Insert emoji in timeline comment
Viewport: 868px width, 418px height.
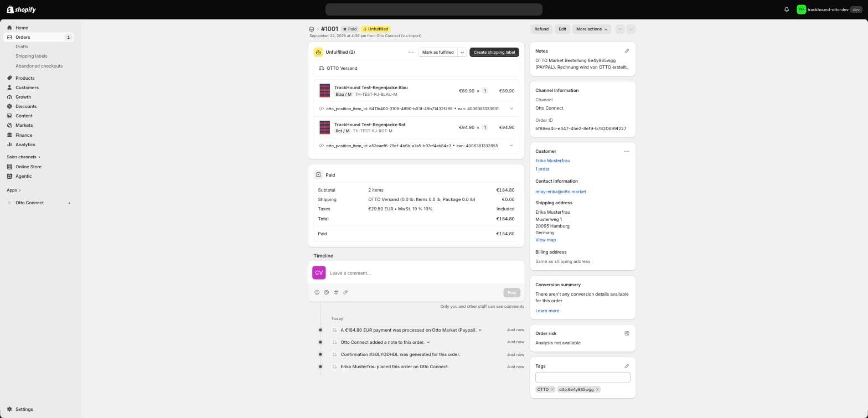(317, 292)
